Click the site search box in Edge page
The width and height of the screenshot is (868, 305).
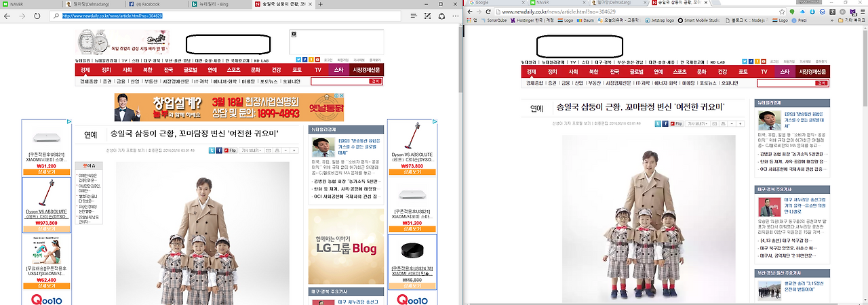click(340, 81)
